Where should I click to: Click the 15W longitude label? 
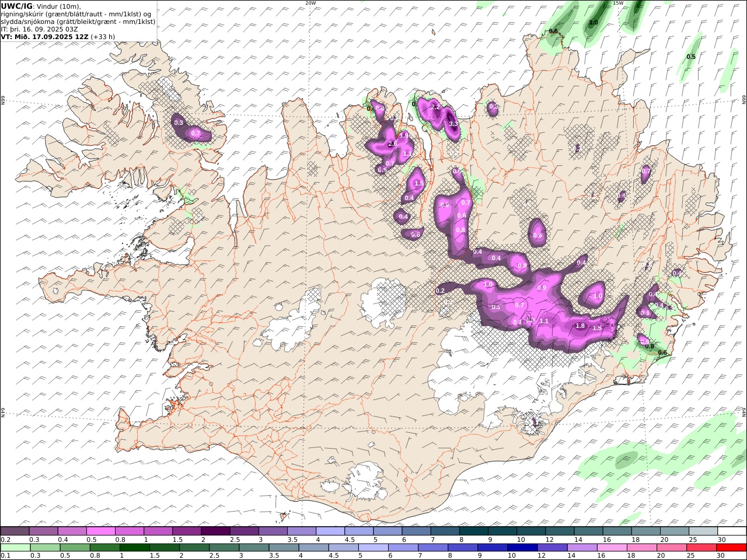(x=618, y=3)
